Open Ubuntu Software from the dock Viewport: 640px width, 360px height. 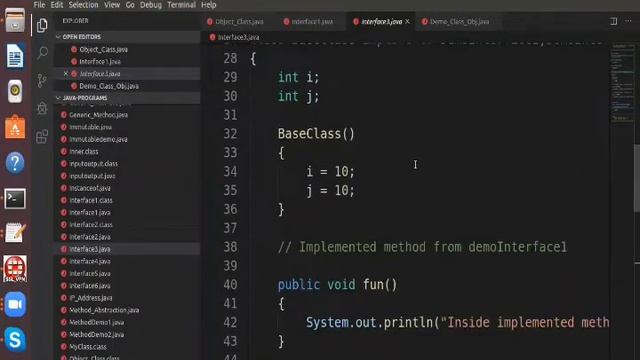click(15, 127)
